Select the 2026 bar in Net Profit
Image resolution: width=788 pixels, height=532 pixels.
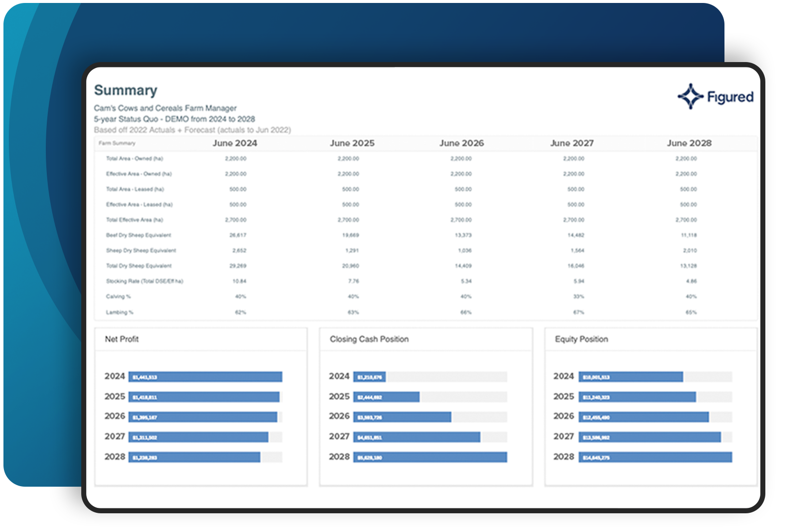[203, 417]
